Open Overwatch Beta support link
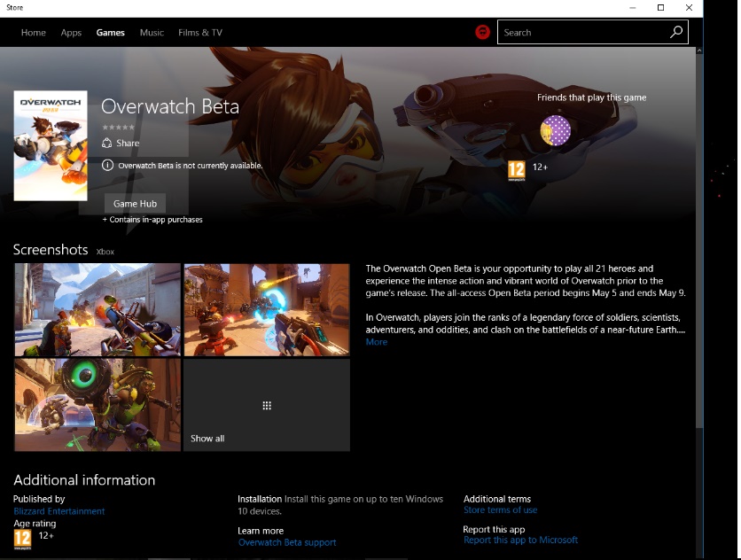741x560 pixels. click(287, 542)
